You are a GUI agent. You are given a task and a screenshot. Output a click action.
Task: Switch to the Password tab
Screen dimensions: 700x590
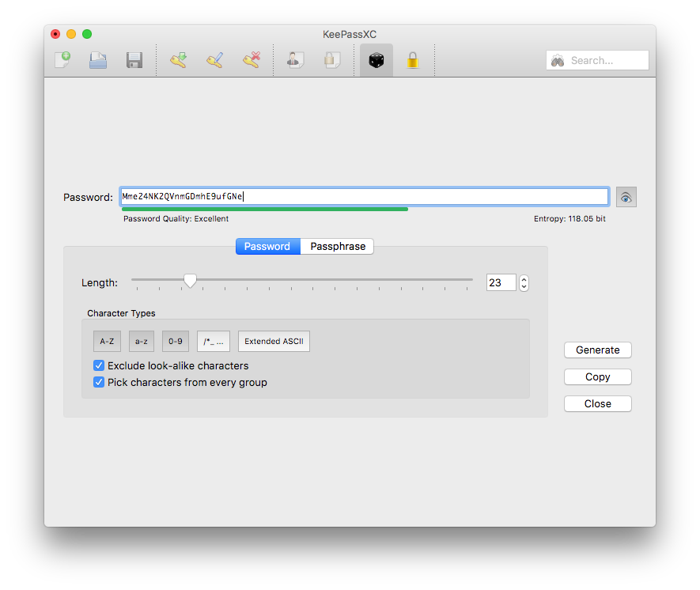pos(268,246)
